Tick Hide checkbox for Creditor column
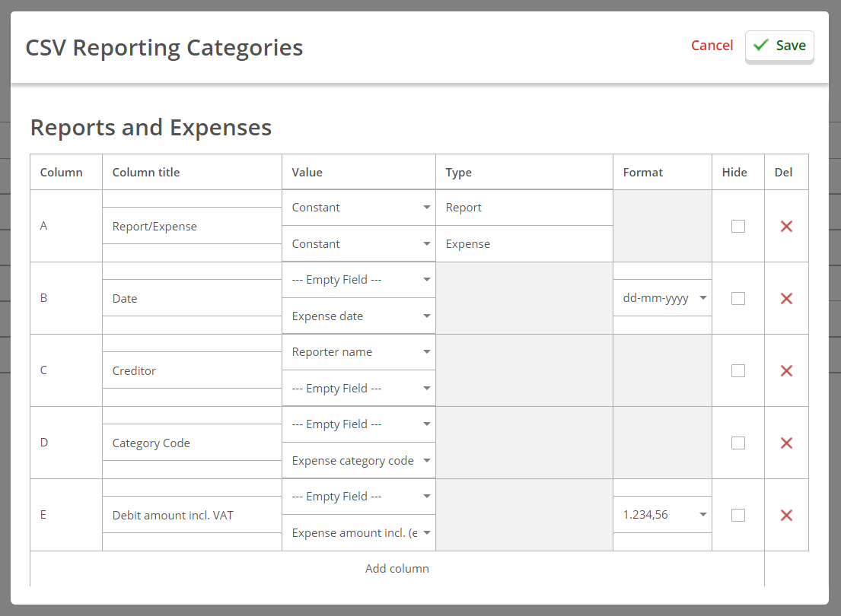 point(738,371)
